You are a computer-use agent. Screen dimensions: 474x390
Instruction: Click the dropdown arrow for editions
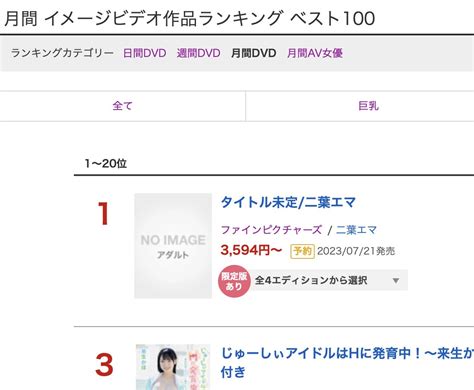tap(396, 280)
